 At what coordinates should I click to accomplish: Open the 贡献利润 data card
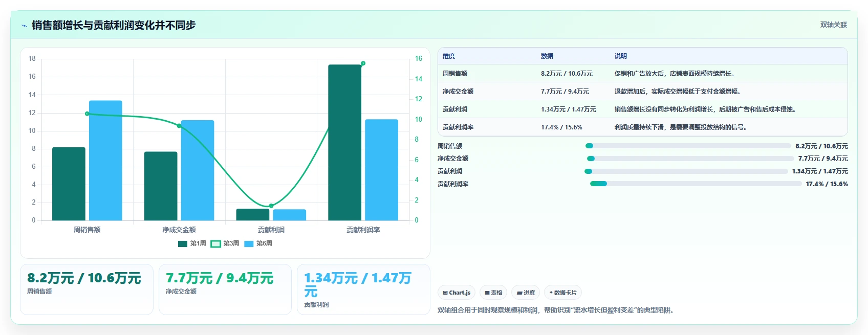tap(363, 289)
